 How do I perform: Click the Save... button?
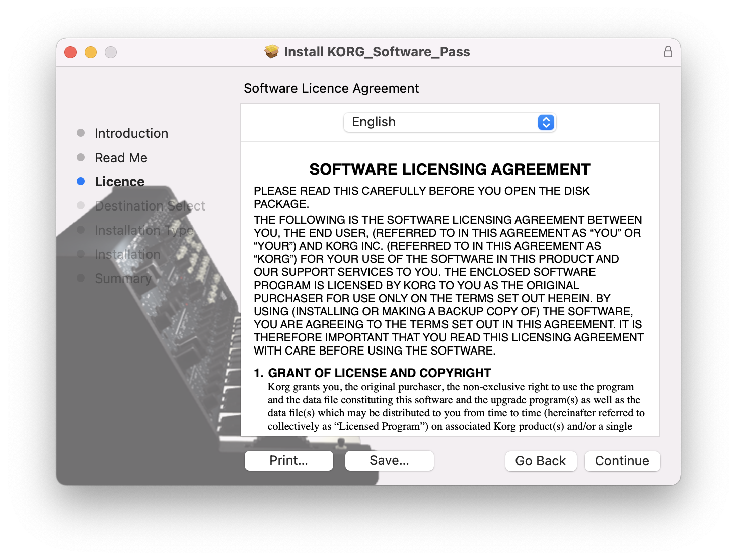click(390, 461)
